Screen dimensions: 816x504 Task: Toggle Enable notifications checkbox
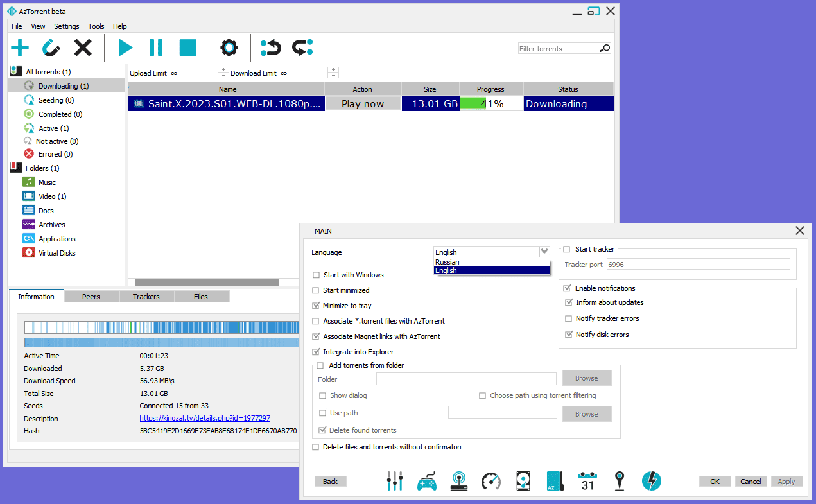click(567, 288)
